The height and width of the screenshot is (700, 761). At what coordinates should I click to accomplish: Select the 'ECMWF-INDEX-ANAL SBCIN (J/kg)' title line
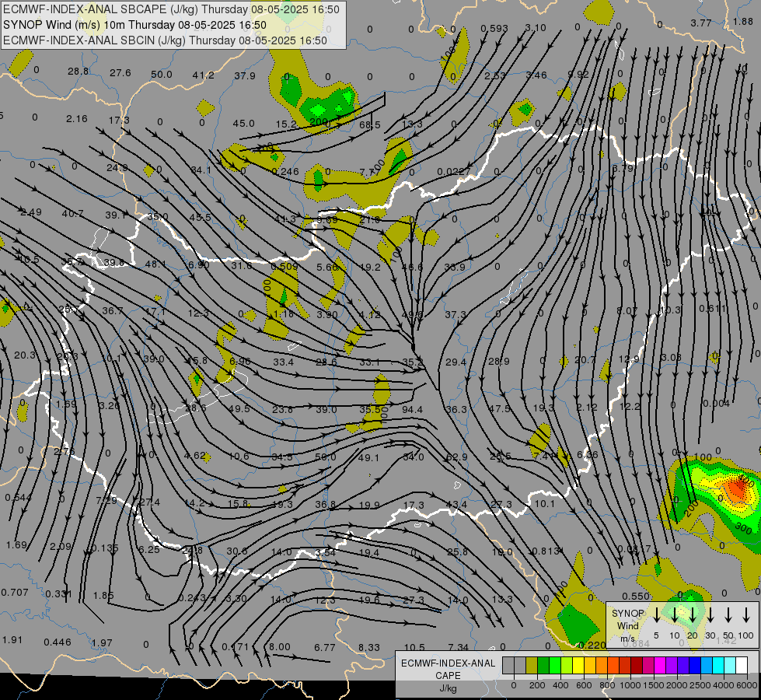point(165,40)
